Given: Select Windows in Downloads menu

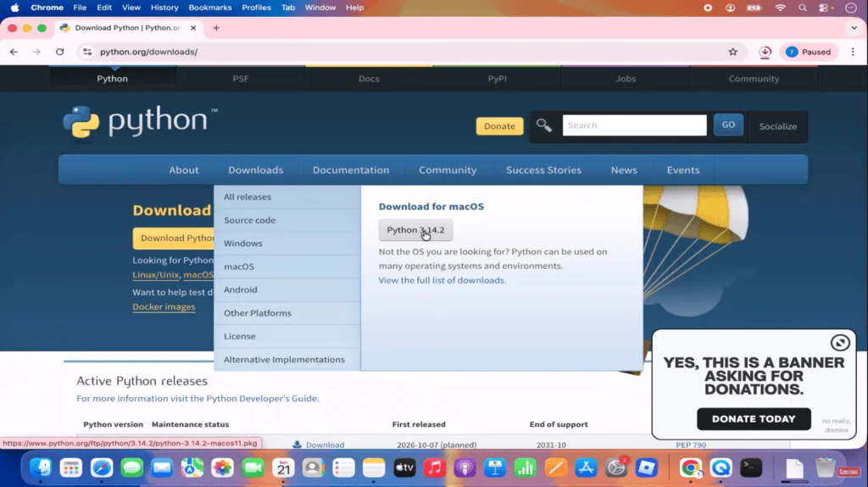Looking at the screenshot, I should [287, 243].
